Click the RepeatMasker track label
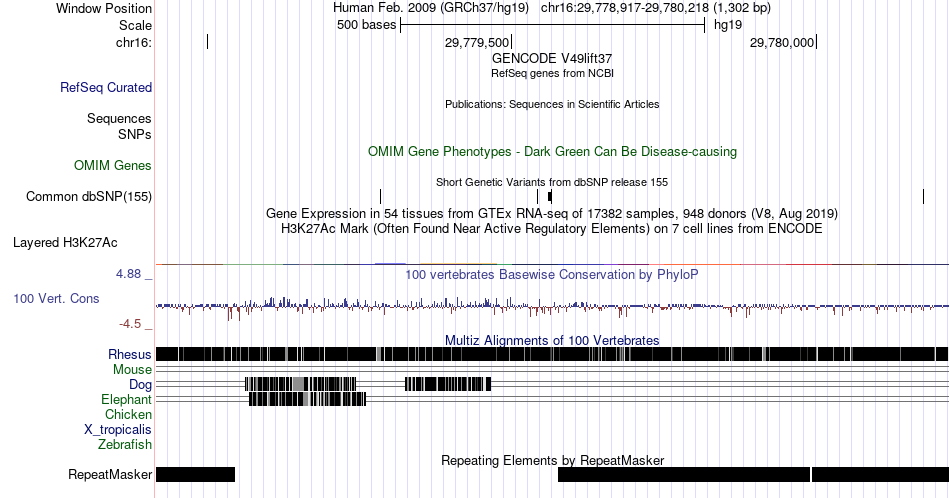 (110, 474)
